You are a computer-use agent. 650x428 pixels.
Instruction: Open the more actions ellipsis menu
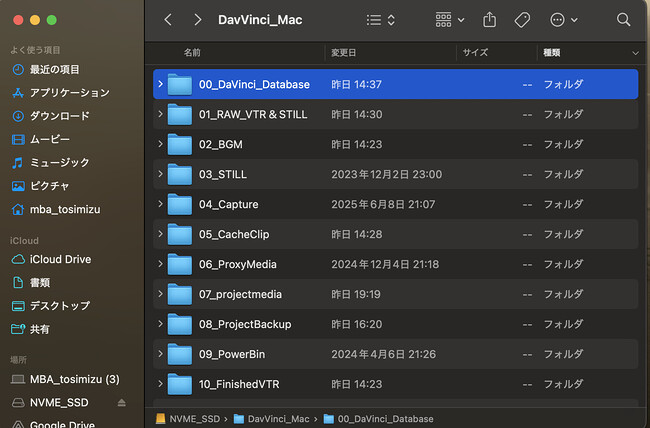point(563,19)
